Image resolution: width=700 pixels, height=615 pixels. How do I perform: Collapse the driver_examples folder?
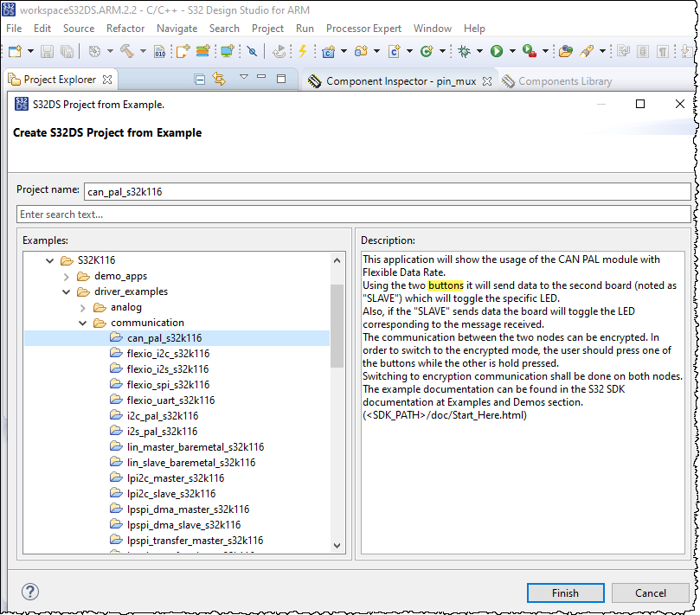[66, 291]
